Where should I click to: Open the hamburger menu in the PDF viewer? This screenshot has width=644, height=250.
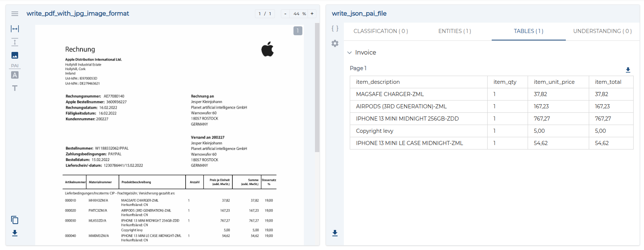coord(15,14)
